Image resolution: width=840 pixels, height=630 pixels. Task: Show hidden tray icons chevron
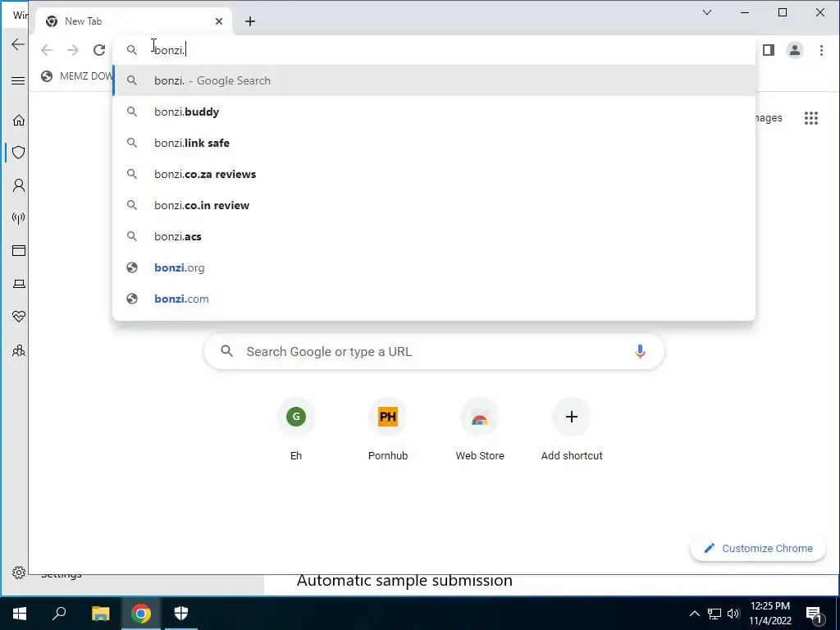click(x=694, y=614)
